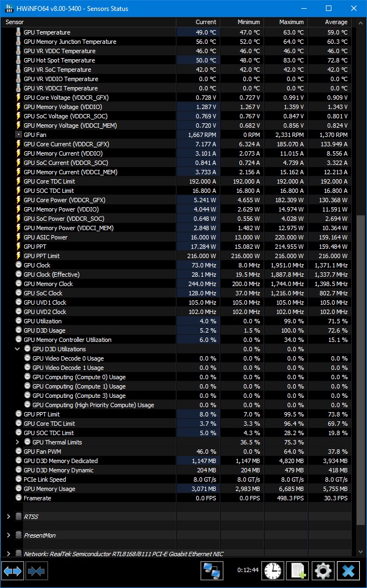367x588 pixels.
Task: Expand the PresentMon sensor section
Action: click(x=8, y=535)
